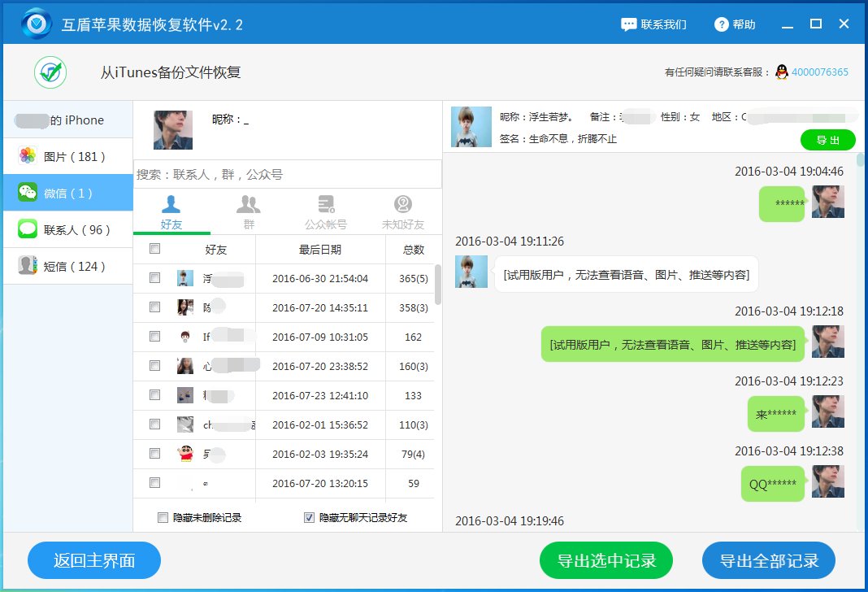Viewport: 868px width, 592px height.
Task: Click the 好友 column header
Action: tap(215, 249)
